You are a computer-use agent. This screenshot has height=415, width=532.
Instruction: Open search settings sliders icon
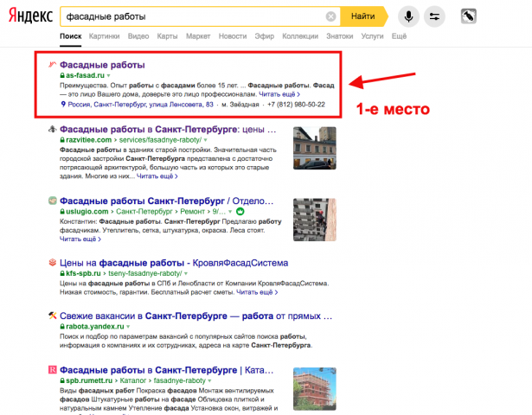(434, 16)
